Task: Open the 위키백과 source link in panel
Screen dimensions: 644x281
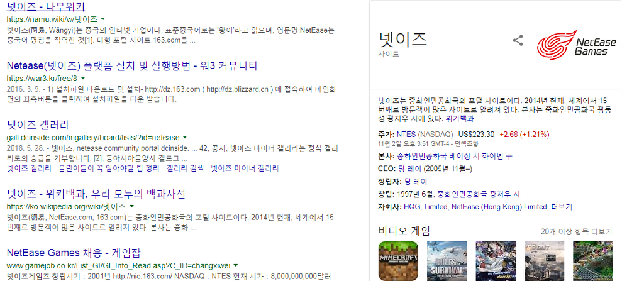Action: (460, 119)
